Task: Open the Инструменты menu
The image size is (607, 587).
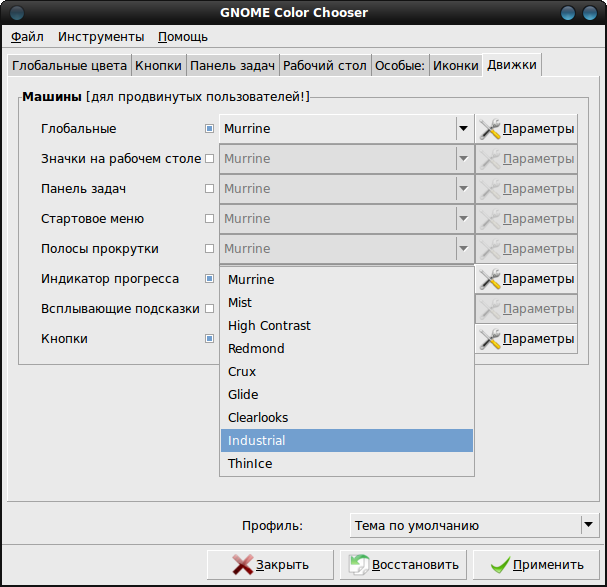Action: (101, 37)
